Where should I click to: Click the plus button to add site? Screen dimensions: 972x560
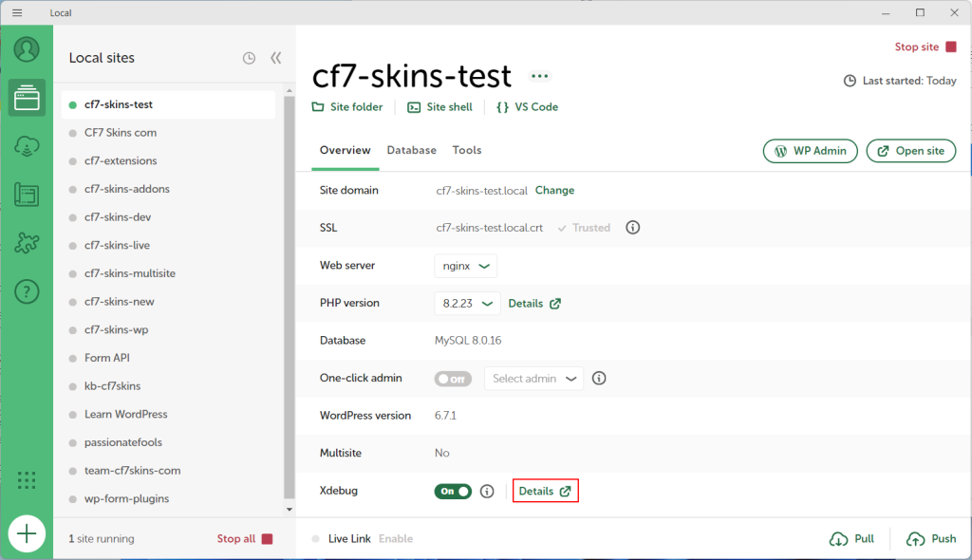(x=27, y=534)
